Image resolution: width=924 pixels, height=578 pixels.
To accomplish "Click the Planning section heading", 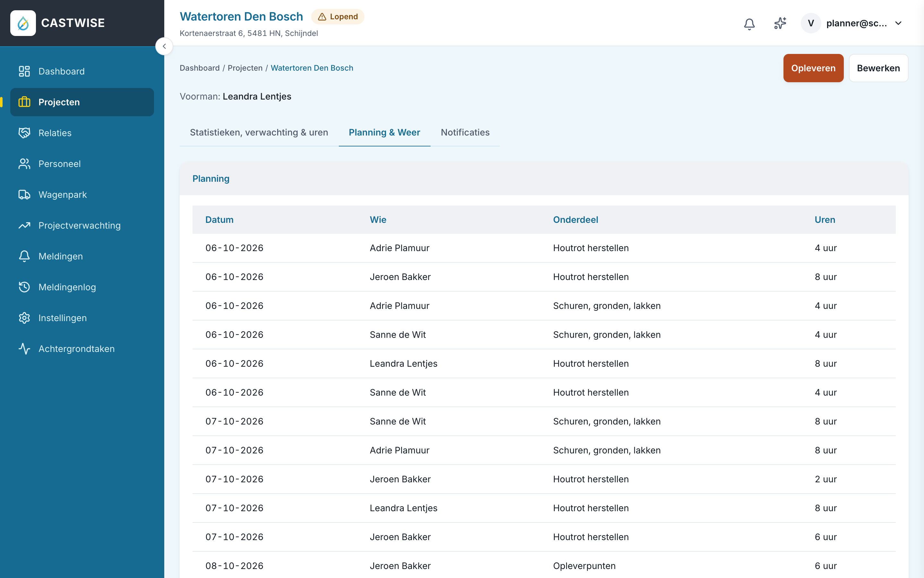I will click(x=211, y=179).
